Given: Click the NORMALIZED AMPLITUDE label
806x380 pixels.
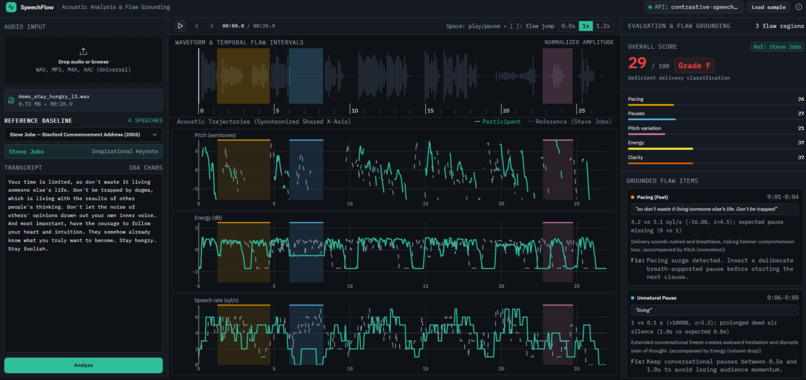Looking at the screenshot, I should point(579,42).
